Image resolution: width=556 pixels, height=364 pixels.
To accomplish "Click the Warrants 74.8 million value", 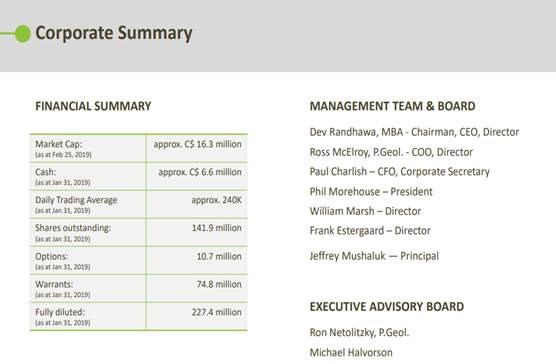I will point(219,284).
